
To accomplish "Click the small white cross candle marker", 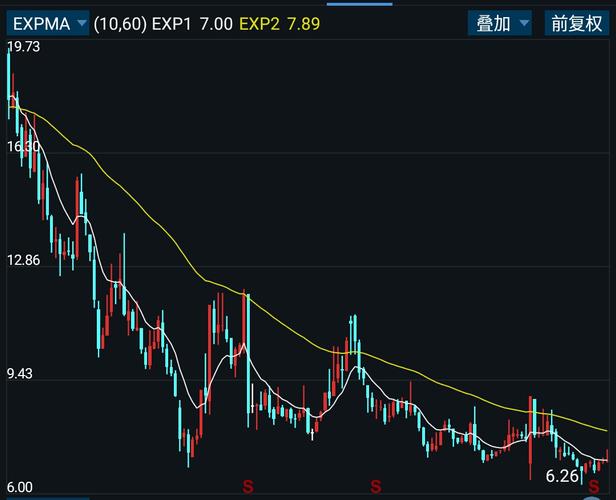I will click(312, 434).
